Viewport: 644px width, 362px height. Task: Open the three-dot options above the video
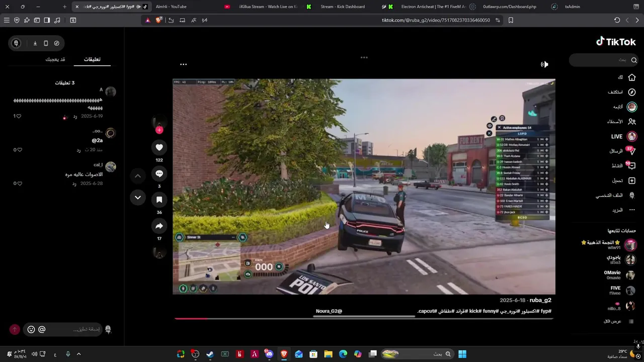click(184, 64)
